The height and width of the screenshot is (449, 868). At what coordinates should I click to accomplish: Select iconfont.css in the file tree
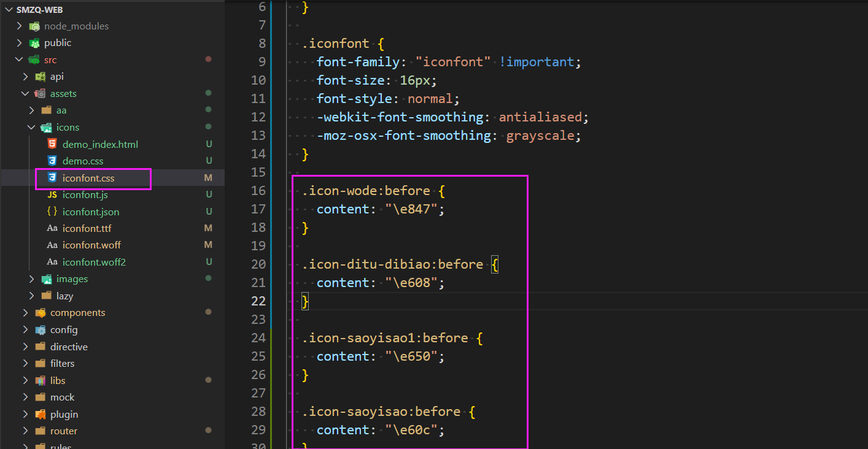click(88, 178)
